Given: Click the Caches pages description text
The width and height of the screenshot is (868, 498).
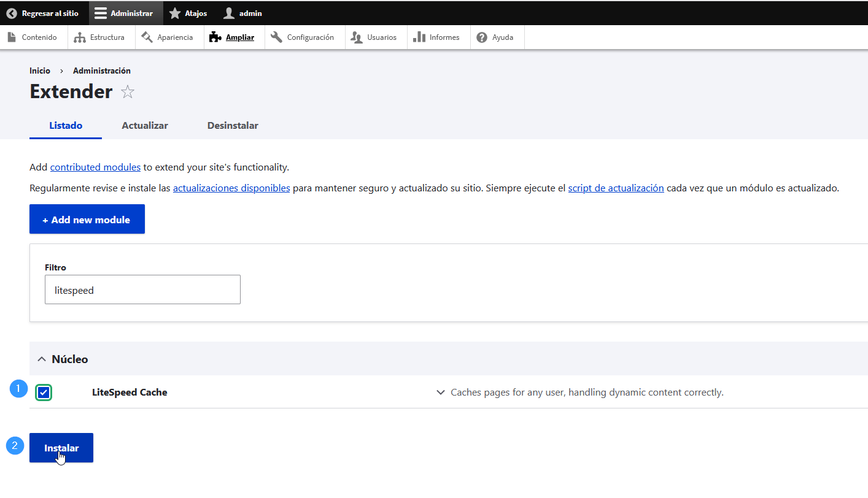Looking at the screenshot, I should tap(587, 393).
